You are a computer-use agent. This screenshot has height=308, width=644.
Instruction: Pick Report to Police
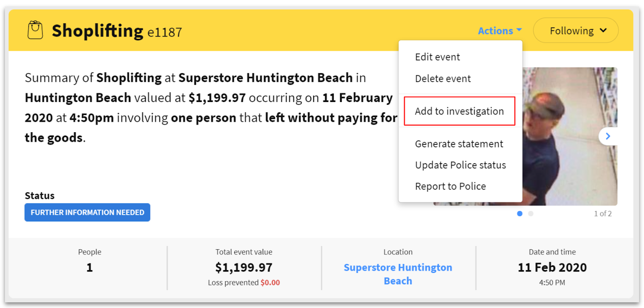[x=450, y=186]
